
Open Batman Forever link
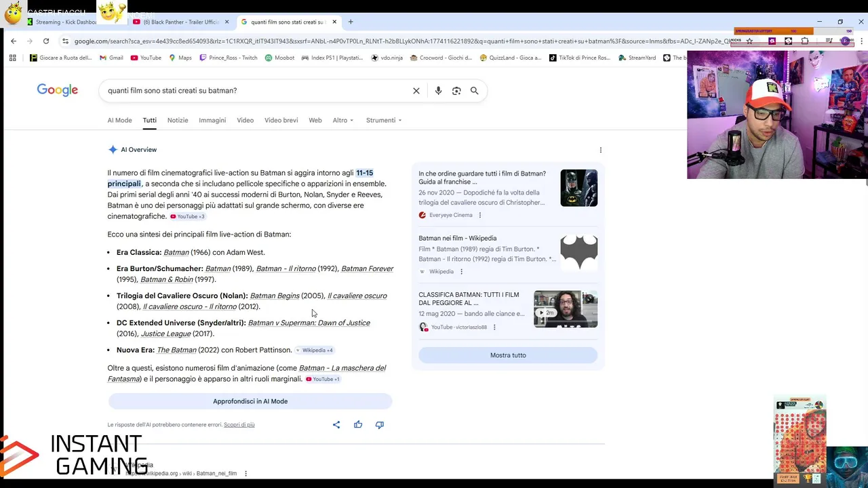pos(367,268)
